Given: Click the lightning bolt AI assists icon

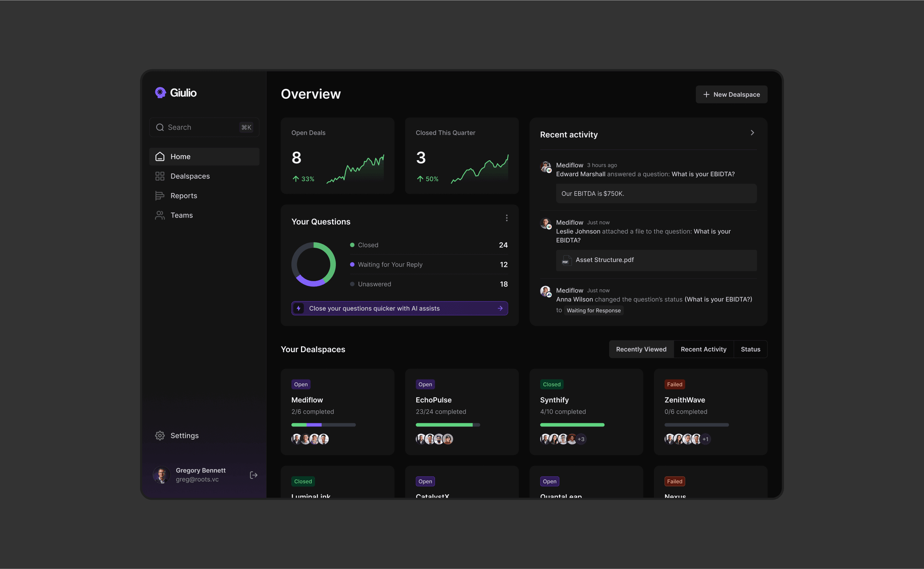Looking at the screenshot, I should [298, 308].
